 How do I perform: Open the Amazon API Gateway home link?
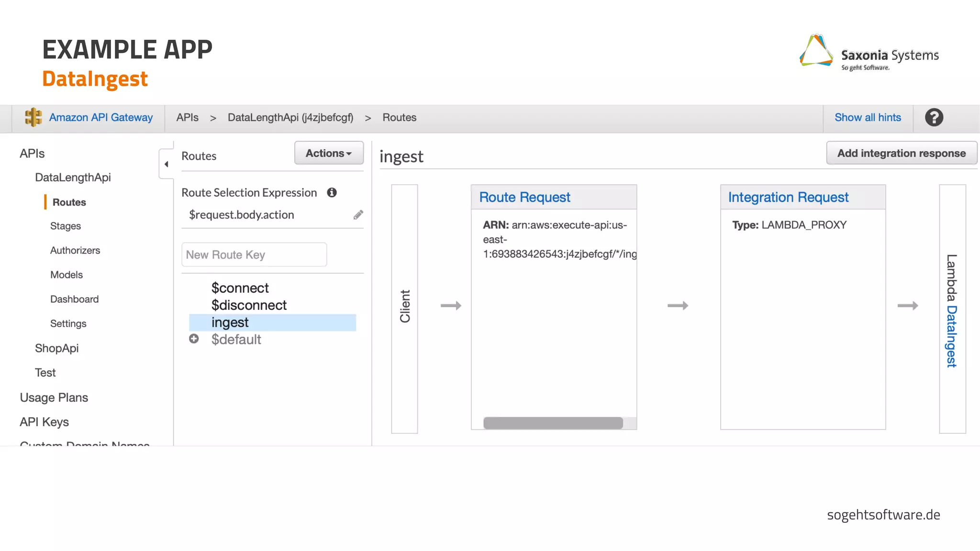pyautogui.click(x=101, y=118)
